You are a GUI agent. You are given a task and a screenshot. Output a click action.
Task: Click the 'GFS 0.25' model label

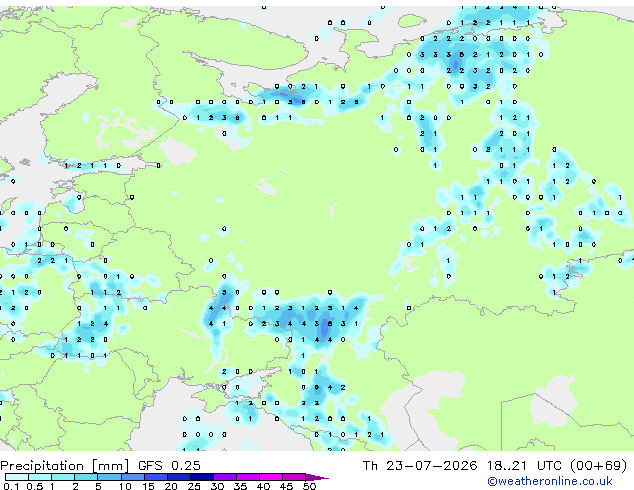pyautogui.click(x=169, y=465)
